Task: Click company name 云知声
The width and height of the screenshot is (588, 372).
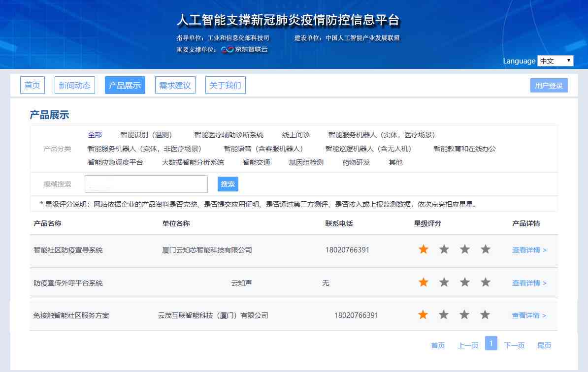Action: 241,283
